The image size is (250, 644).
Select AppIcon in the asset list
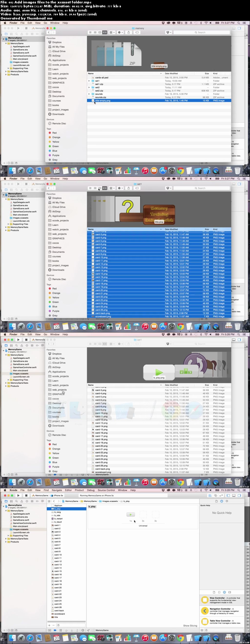click(58, 505)
